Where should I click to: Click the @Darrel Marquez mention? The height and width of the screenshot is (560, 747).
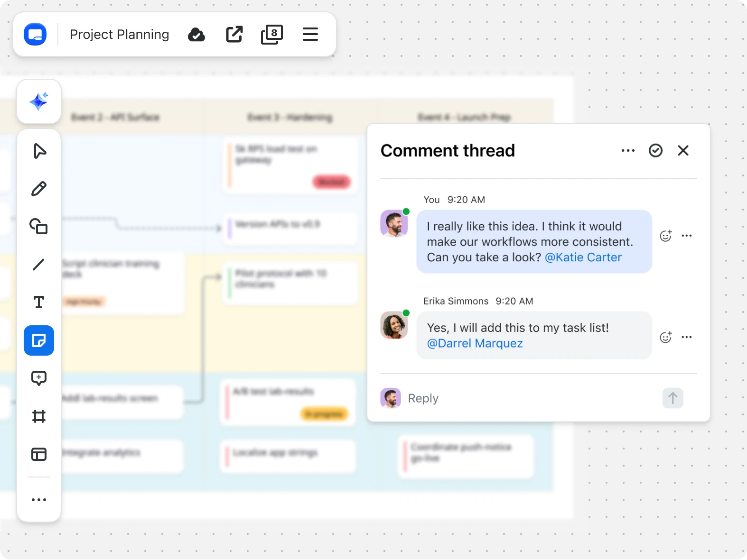coord(475,343)
